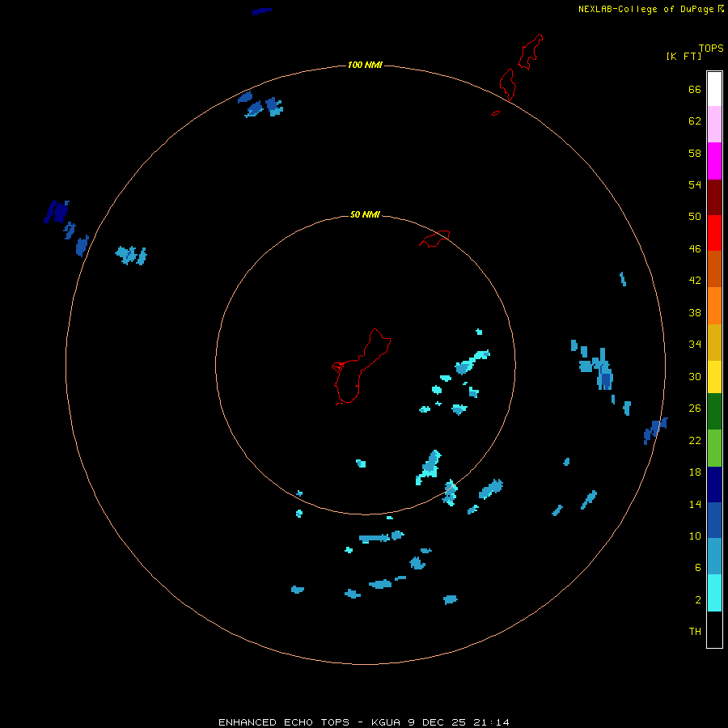The width and height of the screenshot is (728, 728).
Task: Click the TH label on legend scale
Action: point(695,632)
